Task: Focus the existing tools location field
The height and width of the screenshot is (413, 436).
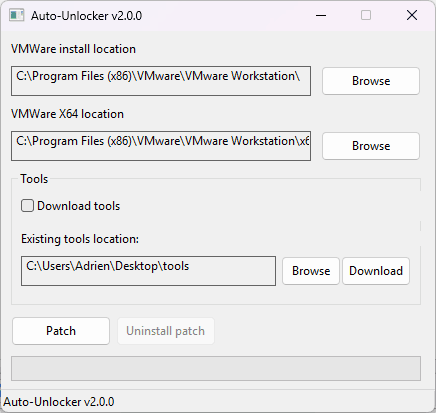Action: click(148, 271)
